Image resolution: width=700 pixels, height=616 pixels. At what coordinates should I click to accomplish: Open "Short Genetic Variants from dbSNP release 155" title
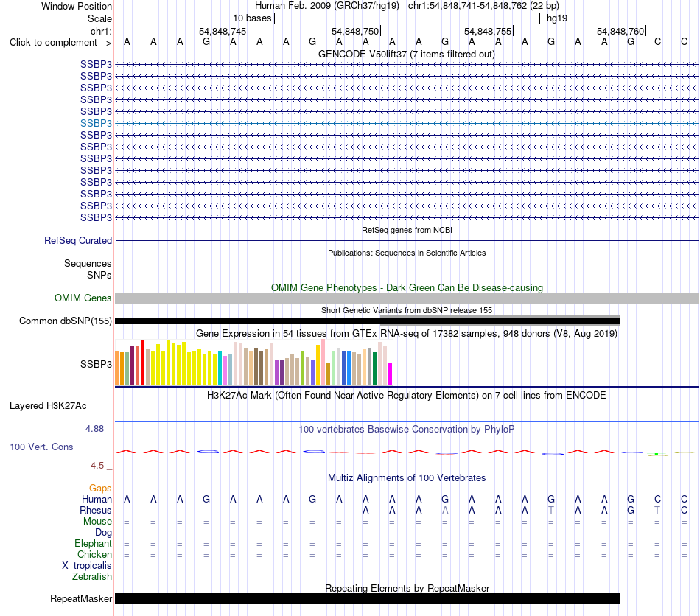[407, 310]
